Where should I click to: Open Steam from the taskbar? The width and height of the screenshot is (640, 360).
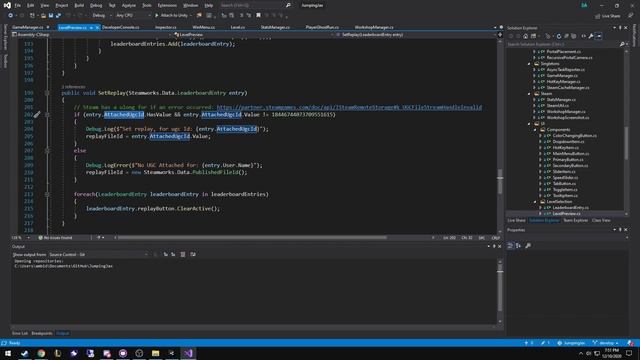pyautogui.click(x=24, y=353)
